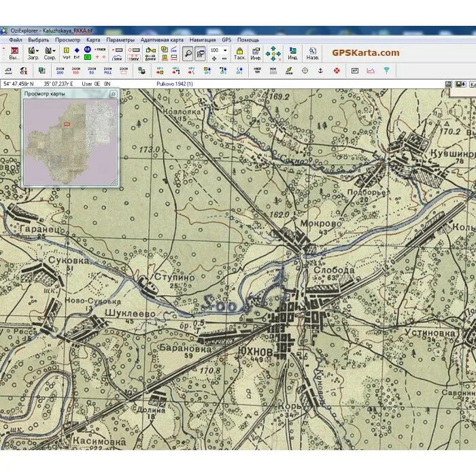Click the print map icon
This screenshot has width=476, height=476.
click(141, 71)
